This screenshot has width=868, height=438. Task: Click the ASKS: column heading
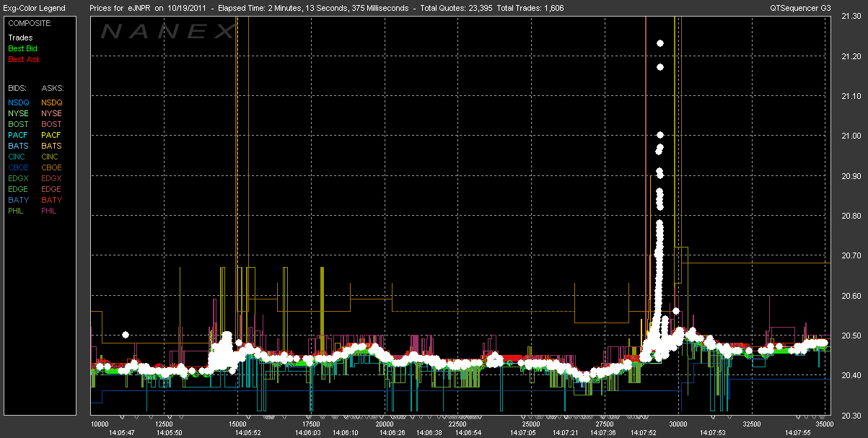pos(53,88)
